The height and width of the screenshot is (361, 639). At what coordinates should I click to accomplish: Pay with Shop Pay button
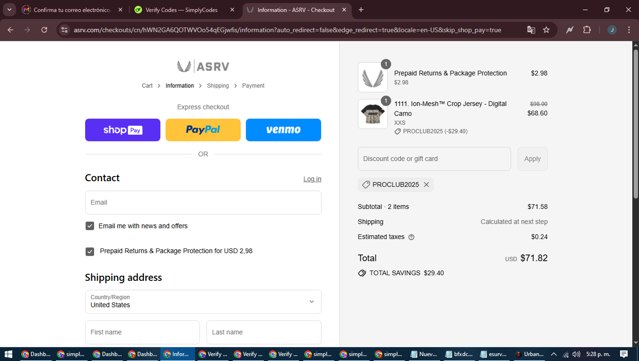coord(123,130)
